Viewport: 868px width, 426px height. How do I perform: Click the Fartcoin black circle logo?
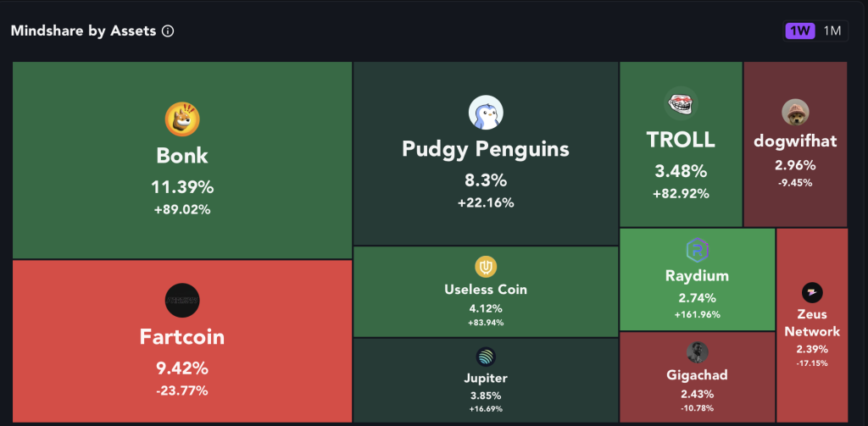(x=182, y=301)
